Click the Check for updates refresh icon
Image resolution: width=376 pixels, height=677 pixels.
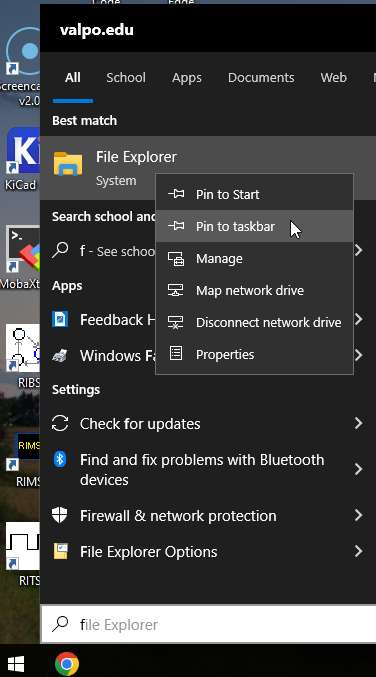(60, 423)
